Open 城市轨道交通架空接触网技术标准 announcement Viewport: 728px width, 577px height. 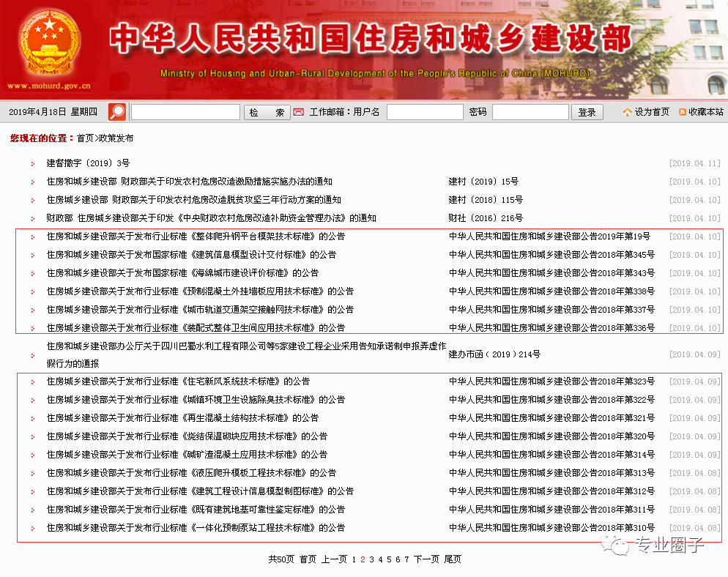pyautogui.click(x=200, y=310)
